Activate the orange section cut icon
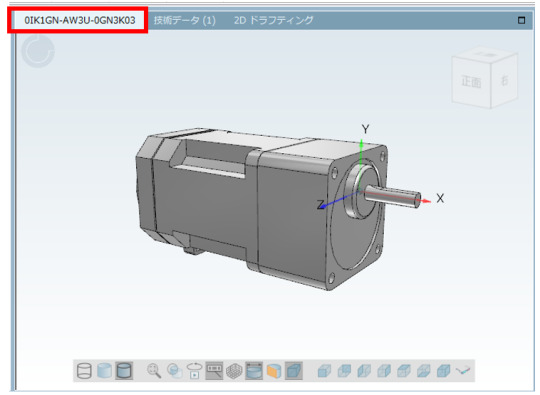This screenshot has height=395, width=540. 274,371
